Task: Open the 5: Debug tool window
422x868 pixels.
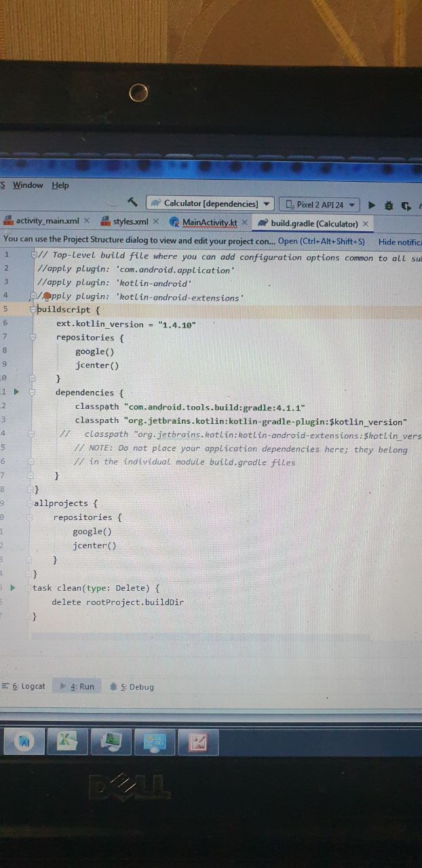Action: click(132, 687)
